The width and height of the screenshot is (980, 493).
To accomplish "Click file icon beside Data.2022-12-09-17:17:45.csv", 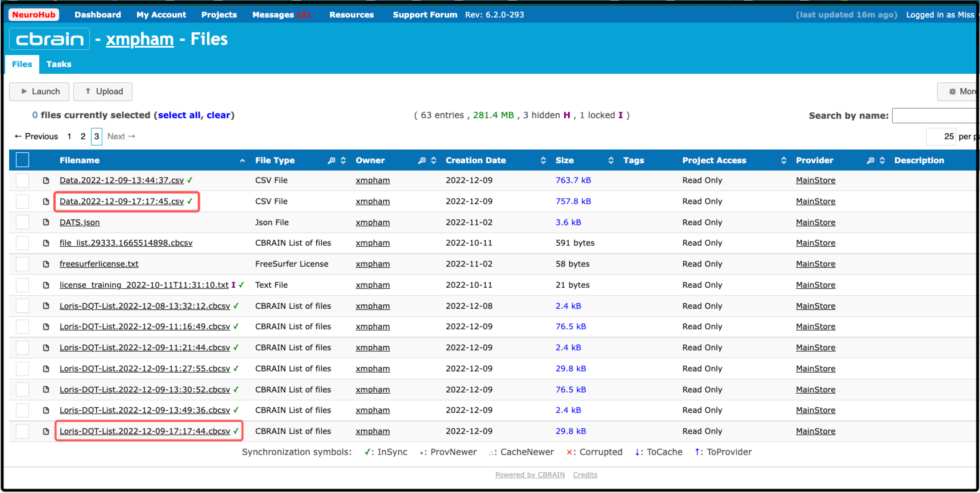I will [46, 201].
